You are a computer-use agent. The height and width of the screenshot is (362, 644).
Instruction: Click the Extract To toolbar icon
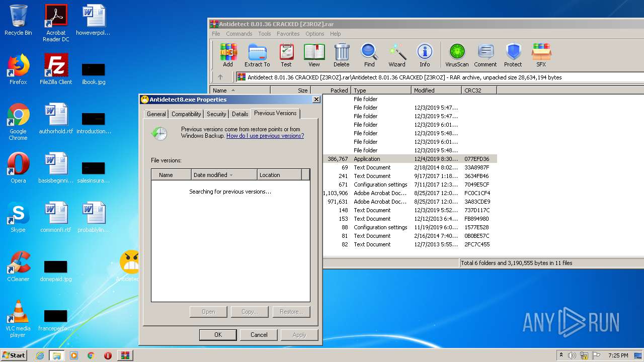tap(257, 55)
